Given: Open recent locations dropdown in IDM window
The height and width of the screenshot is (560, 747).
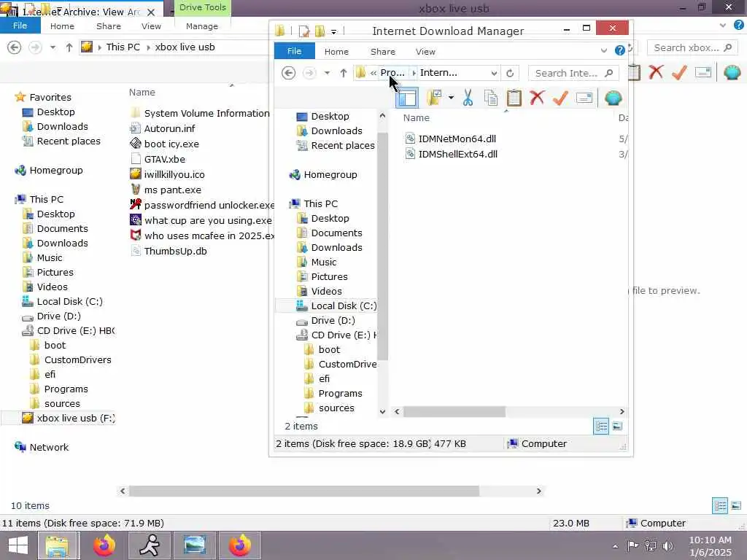Looking at the screenshot, I should pyautogui.click(x=327, y=74).
